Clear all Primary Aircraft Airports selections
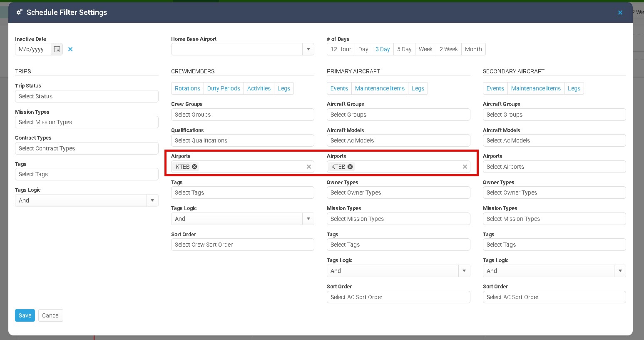 click(465, 167)
